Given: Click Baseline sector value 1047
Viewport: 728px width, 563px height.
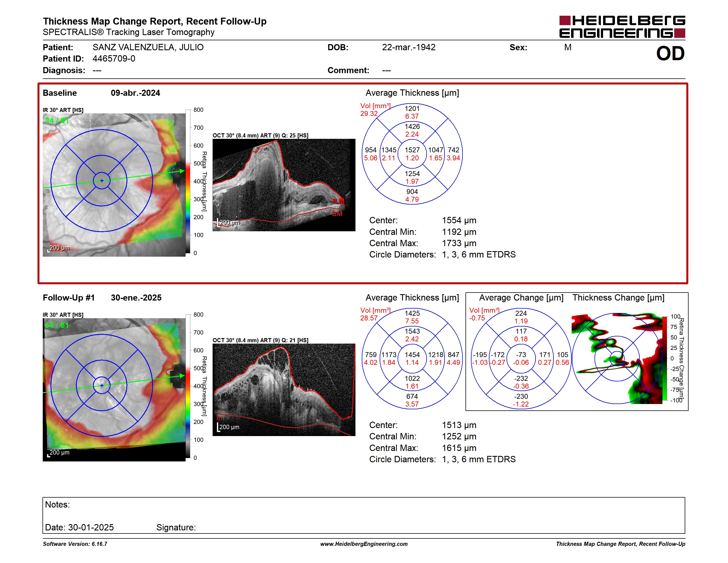Looking at the screenshot, I should pos(436,150).
